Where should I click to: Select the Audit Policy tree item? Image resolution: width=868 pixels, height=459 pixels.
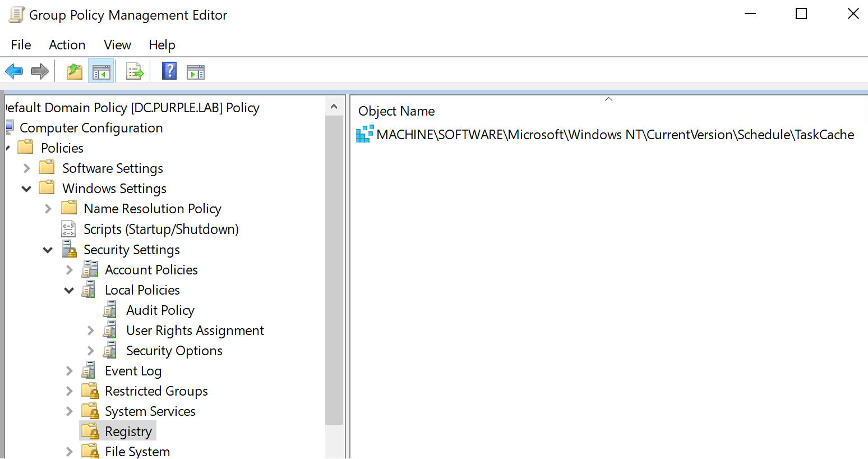pyautogui.click(x=160, y=310)
